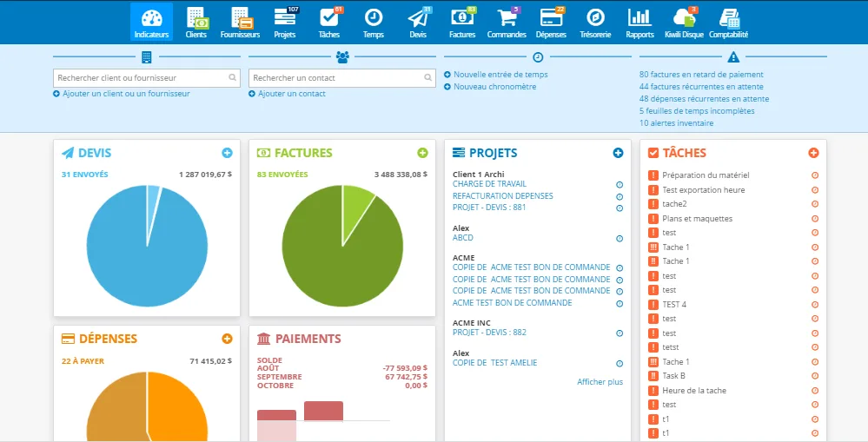Click 22 À PAYER dépenses label
Viewport: 868px width, 442px height.
coord(83,360)
